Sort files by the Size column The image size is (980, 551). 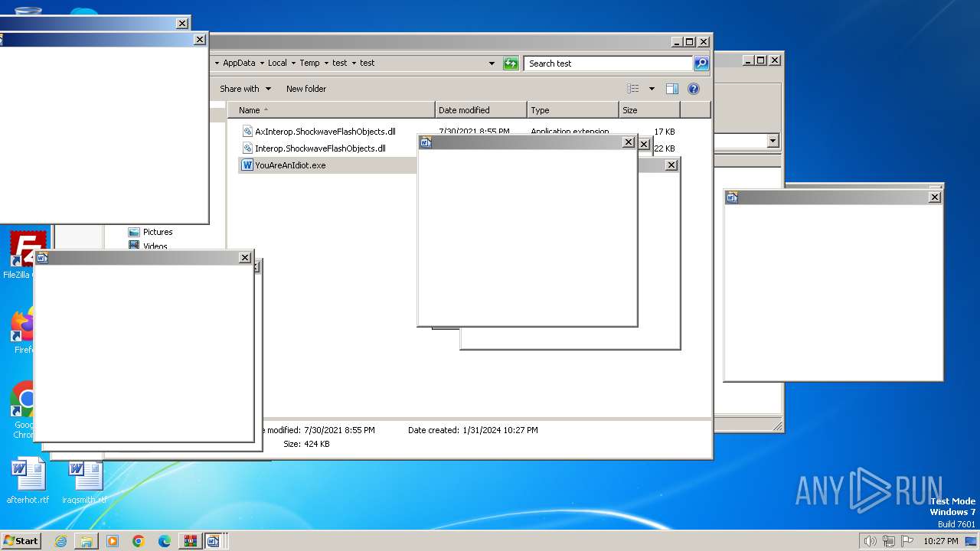649,110
